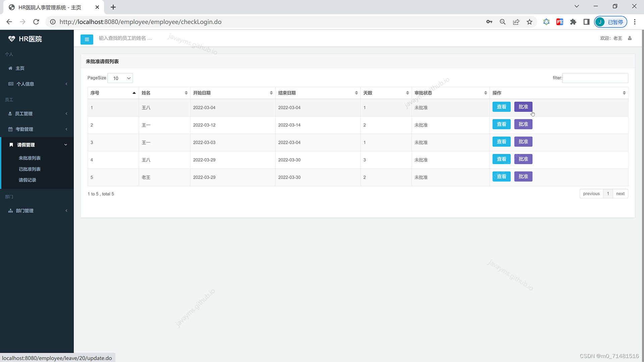
Task: Open 部门管理 in the sidebar
Action: (24, 210)
